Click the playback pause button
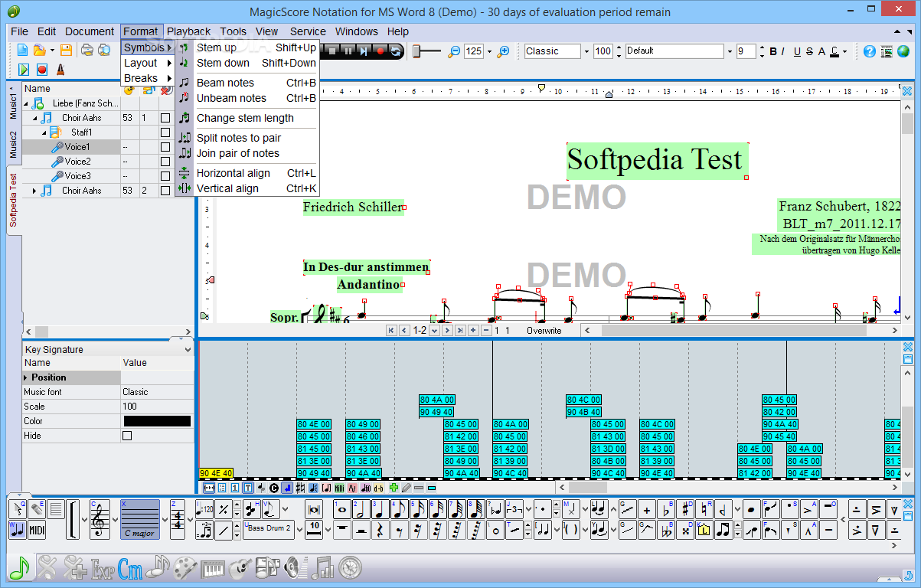The image size is (921, 588). [348, 51]
